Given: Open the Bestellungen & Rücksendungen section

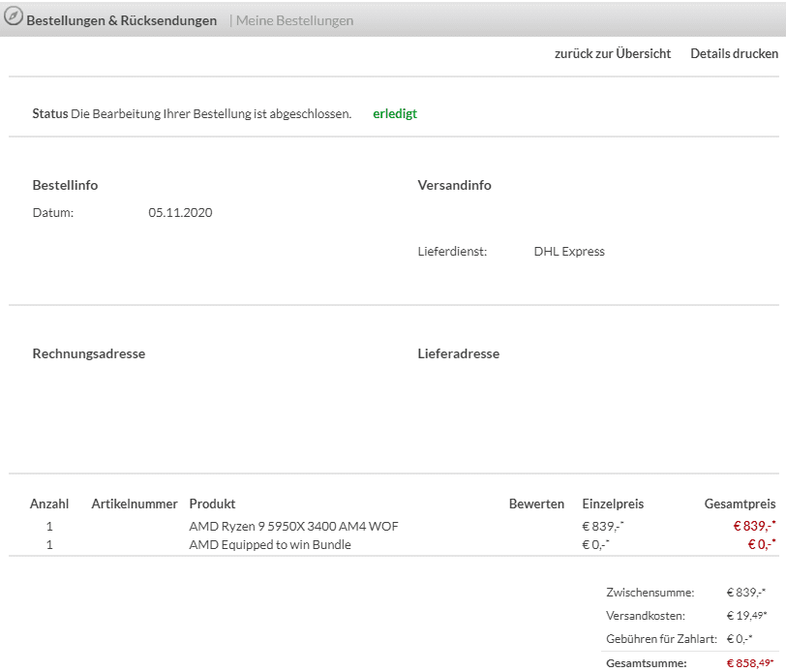Looking at the screenshot, I should pyautogui.click(x=122, y=20).
